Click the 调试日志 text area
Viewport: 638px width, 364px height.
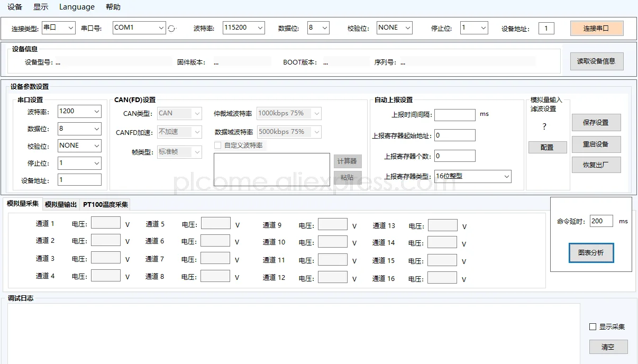click(x=294, y=334)
